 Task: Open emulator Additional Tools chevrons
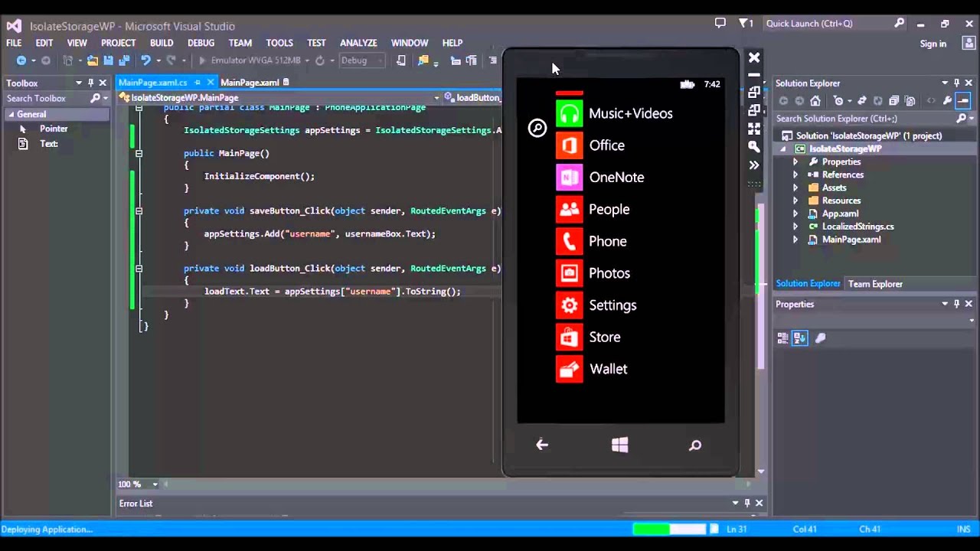tap(754, 165)
